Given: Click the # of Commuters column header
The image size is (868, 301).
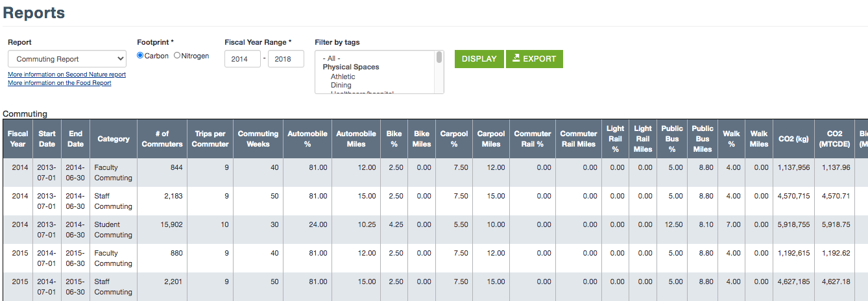Looking at the screenshot, I should point(162,139).
